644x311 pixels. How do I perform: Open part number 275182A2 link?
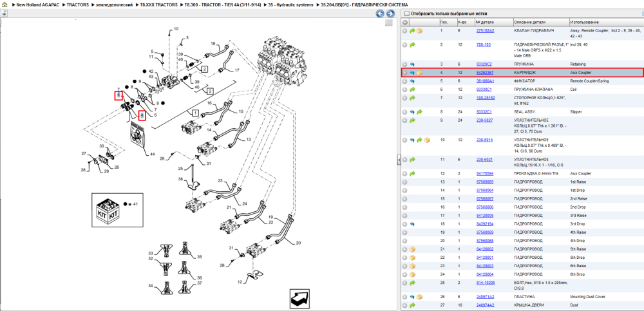click(x=485, y=31)
